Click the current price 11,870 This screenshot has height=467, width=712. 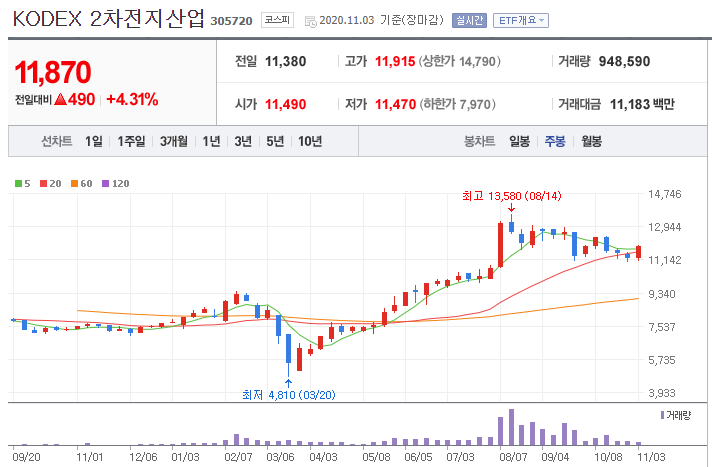click(x=53, y=72)
